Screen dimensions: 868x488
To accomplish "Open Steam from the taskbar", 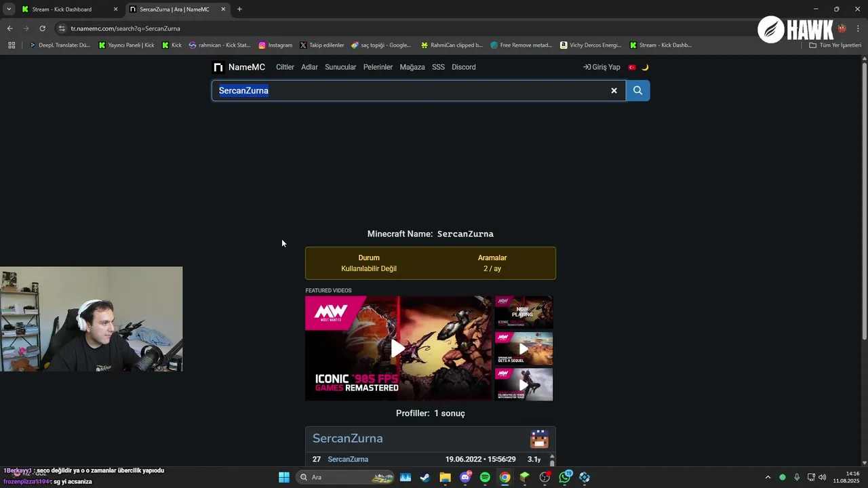I will 425,477.
